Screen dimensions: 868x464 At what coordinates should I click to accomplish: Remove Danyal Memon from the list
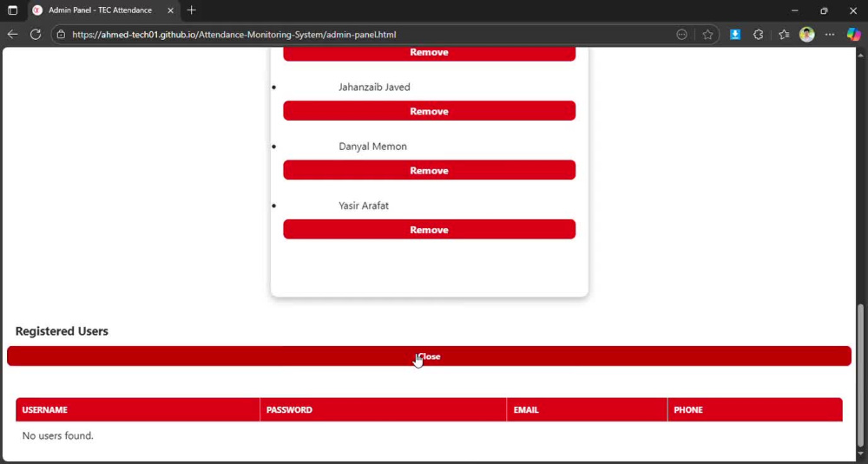(429, 170)
